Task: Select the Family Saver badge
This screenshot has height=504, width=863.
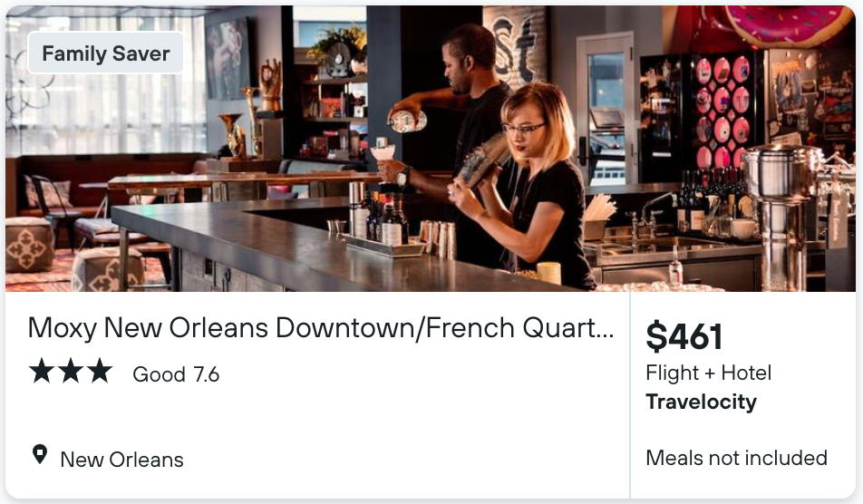Action: (106, 53)
